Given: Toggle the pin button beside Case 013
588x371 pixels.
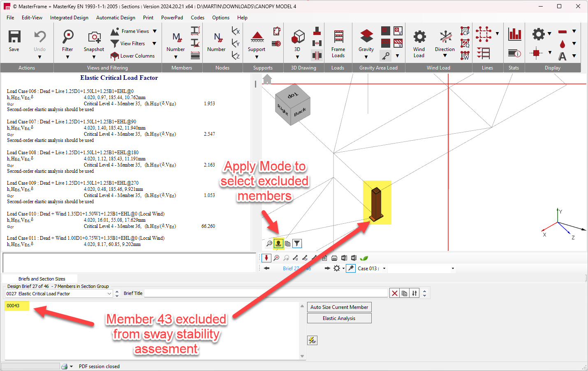Looking at the screenshot, I should (351, 268).
